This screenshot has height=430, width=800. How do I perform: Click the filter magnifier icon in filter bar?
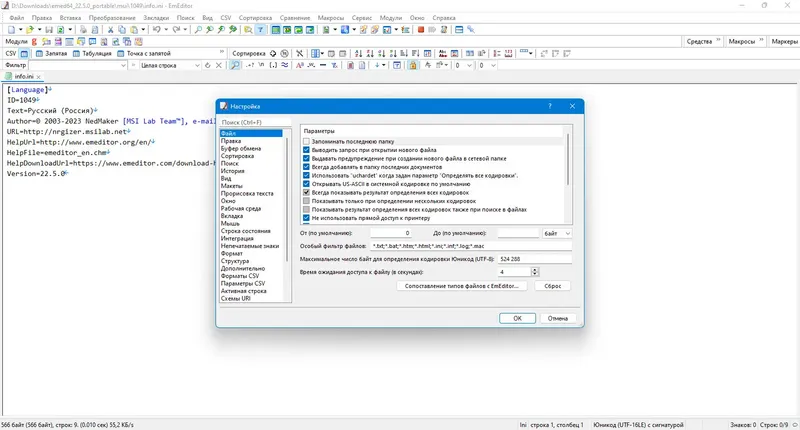[x=235, y=65]
